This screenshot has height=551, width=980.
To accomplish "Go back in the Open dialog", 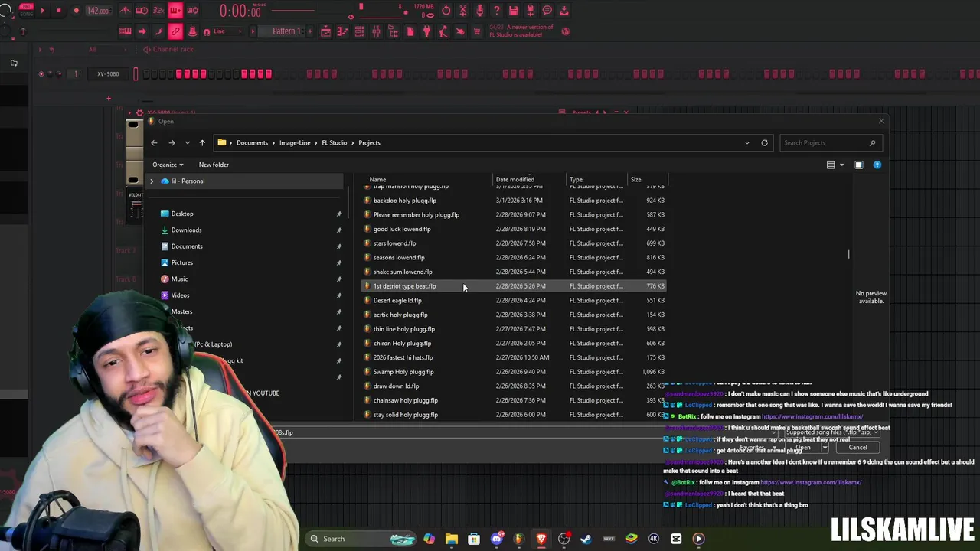I will pos(154,142).
